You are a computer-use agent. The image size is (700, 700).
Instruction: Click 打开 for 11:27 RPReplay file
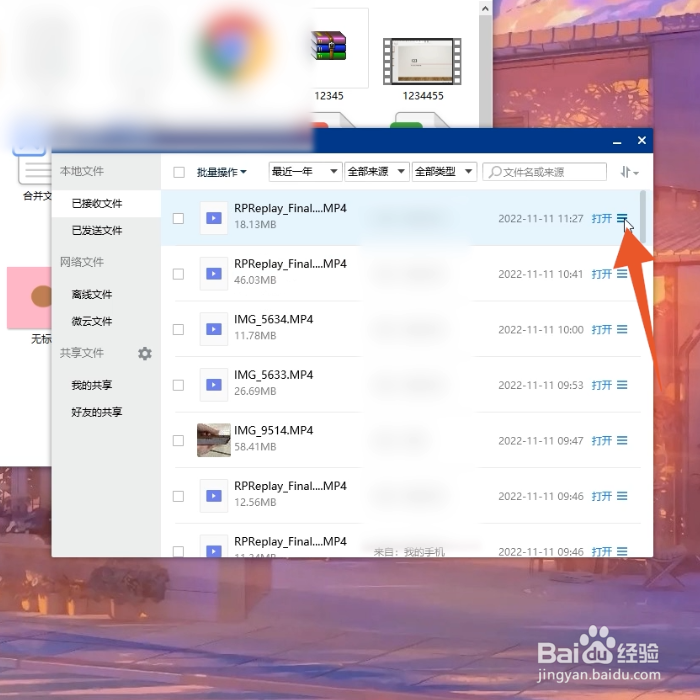tap(601, 218)
